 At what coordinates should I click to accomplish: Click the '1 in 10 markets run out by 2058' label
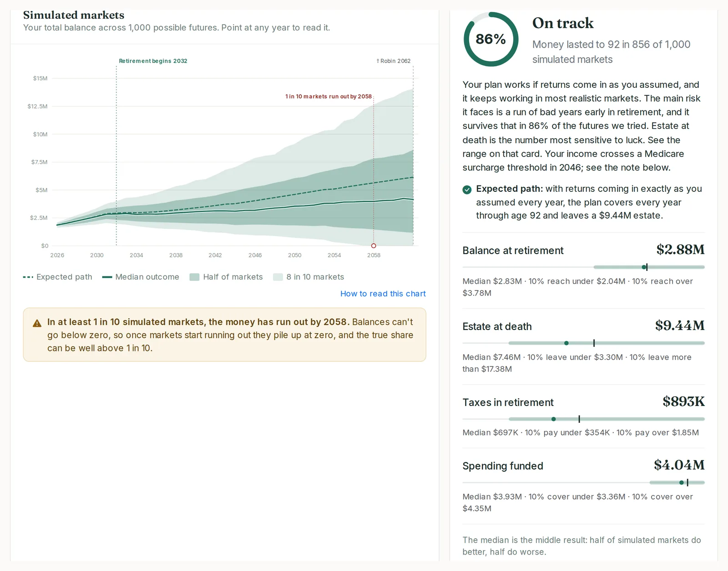click(x=329, y=96)
